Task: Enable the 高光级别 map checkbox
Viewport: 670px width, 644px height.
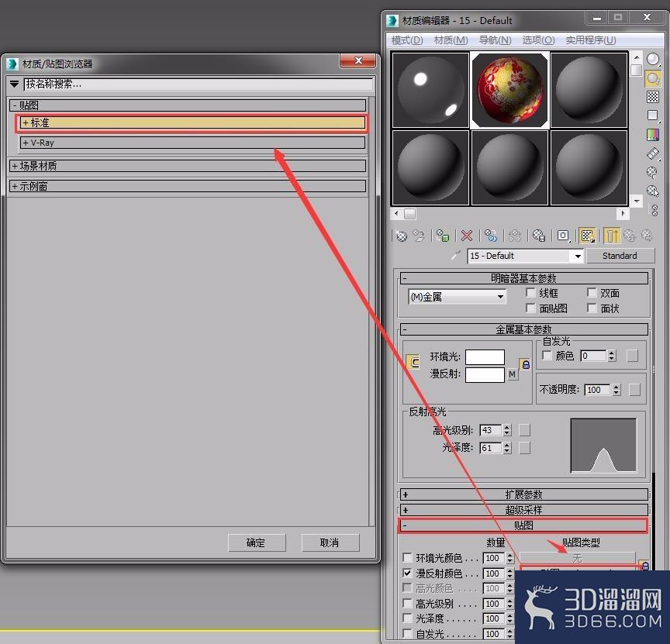Action: [x=408, y=604]
